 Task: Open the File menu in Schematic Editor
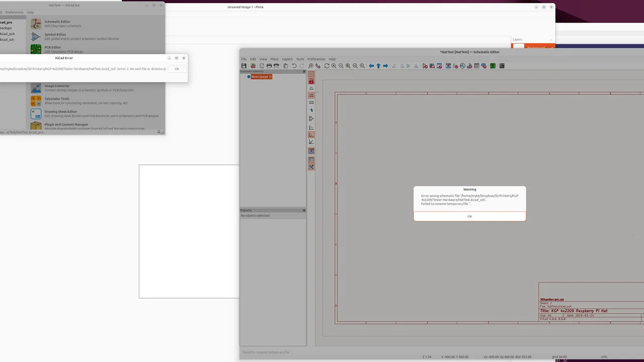point(244,59)
